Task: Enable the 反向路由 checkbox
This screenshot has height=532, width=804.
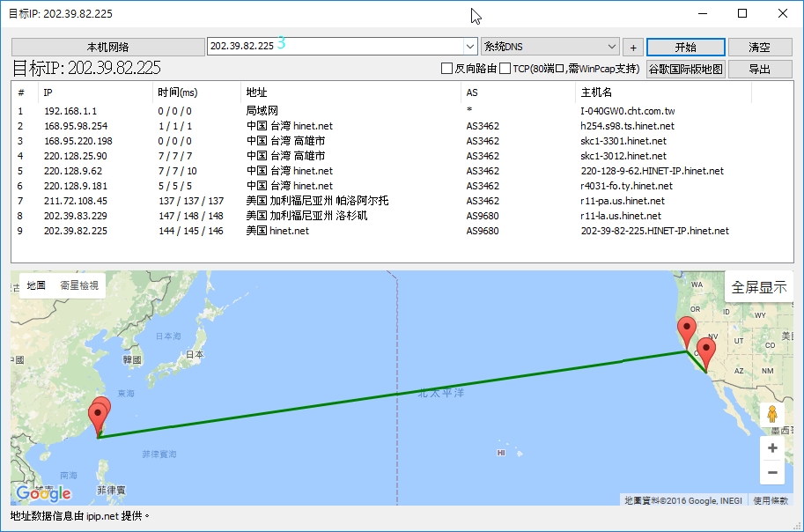Action: [x=446, y=69]
